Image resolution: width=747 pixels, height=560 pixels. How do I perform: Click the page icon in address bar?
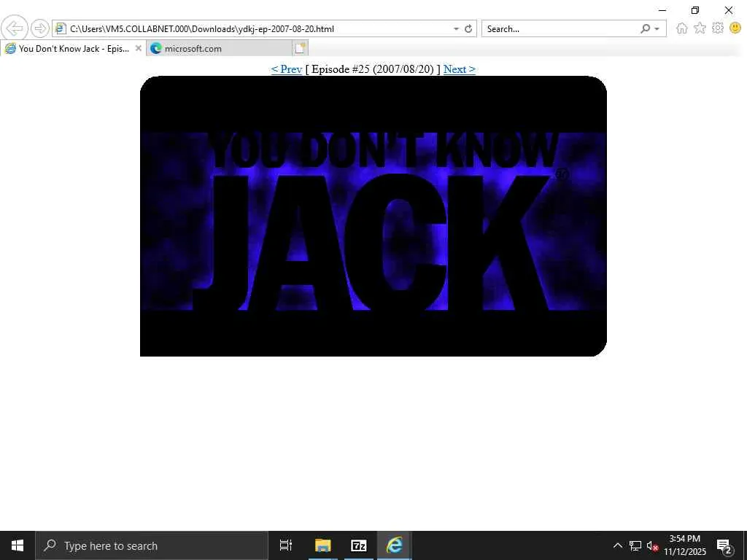[x=60, y=28]
